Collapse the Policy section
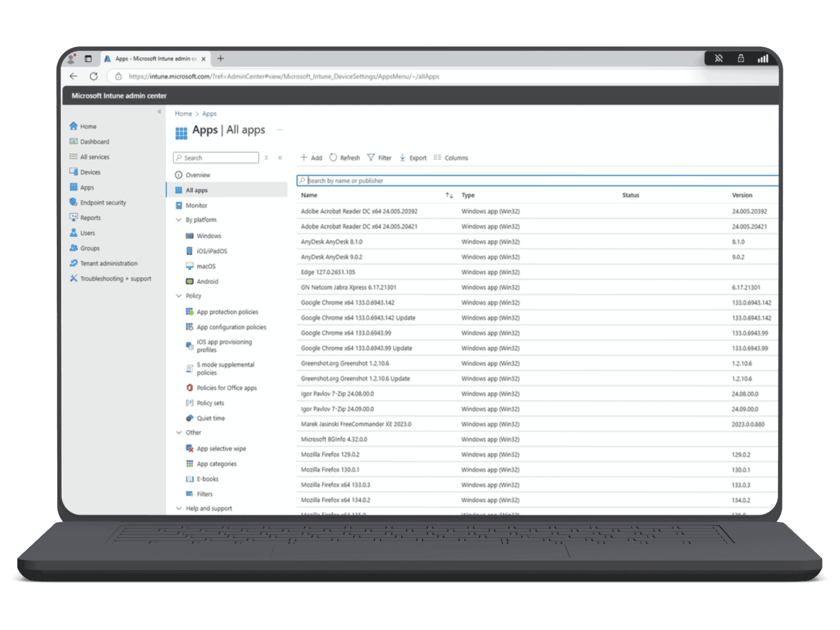This screenshot has width=840, height=630. coord(178,296)
